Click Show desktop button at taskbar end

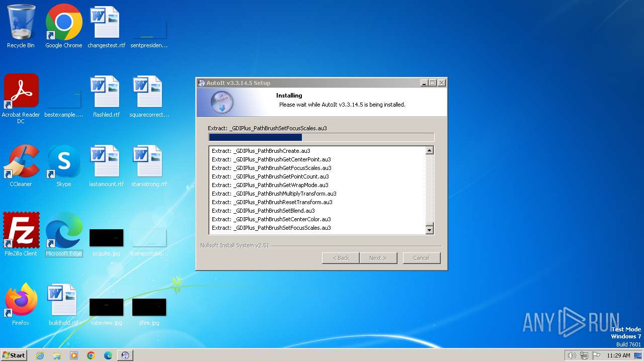[x=638, y=355]
